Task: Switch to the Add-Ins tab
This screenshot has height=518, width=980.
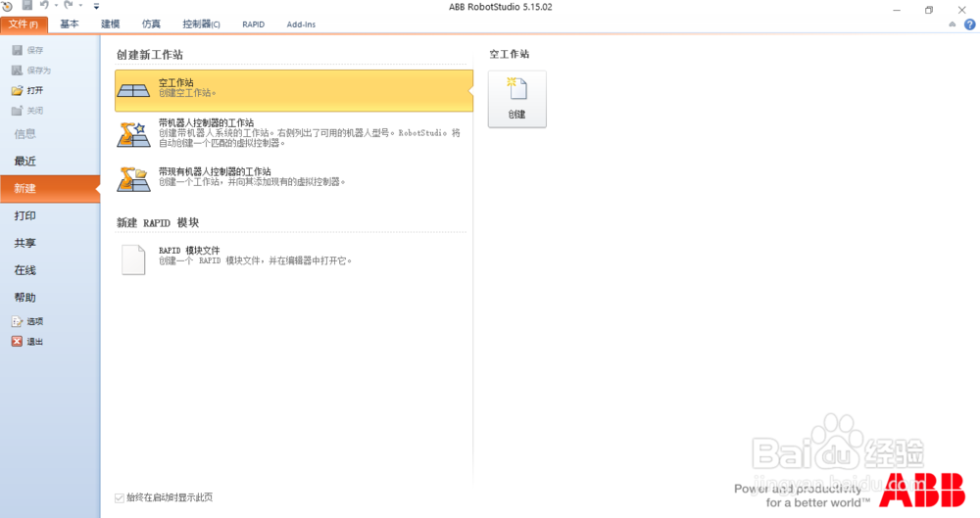Action: point(301,24)
